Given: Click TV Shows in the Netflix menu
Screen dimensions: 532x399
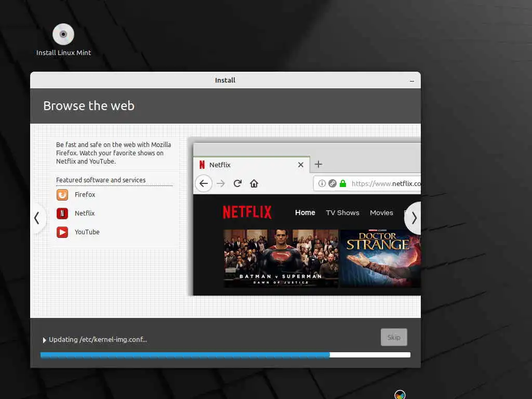Looking at the screenshot, I should 343,212.
